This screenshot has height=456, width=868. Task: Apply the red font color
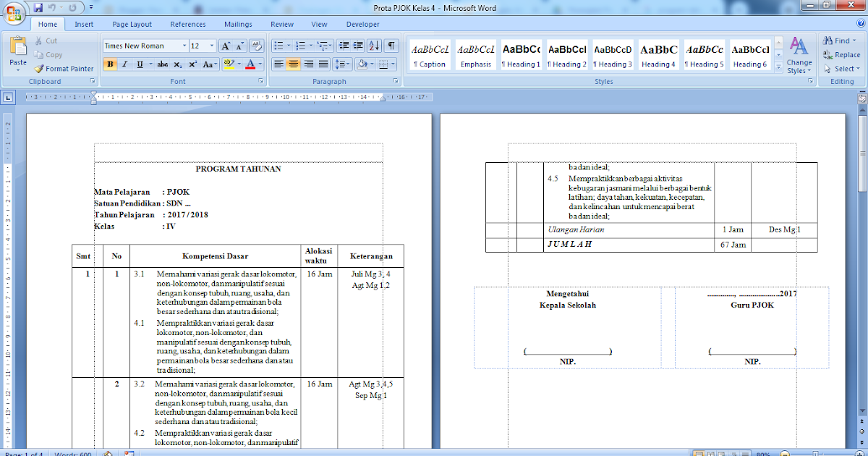point(250,64)
